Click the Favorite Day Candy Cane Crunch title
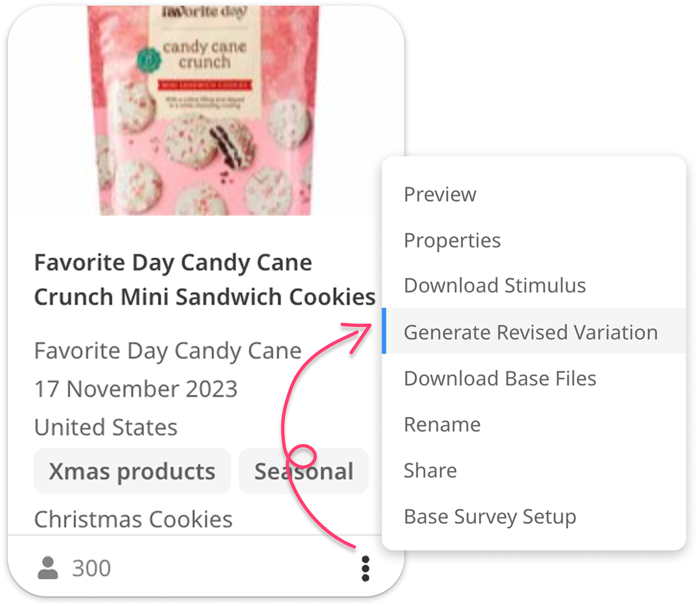This screenshot has height=606, width=700. [x=205, y=280]
